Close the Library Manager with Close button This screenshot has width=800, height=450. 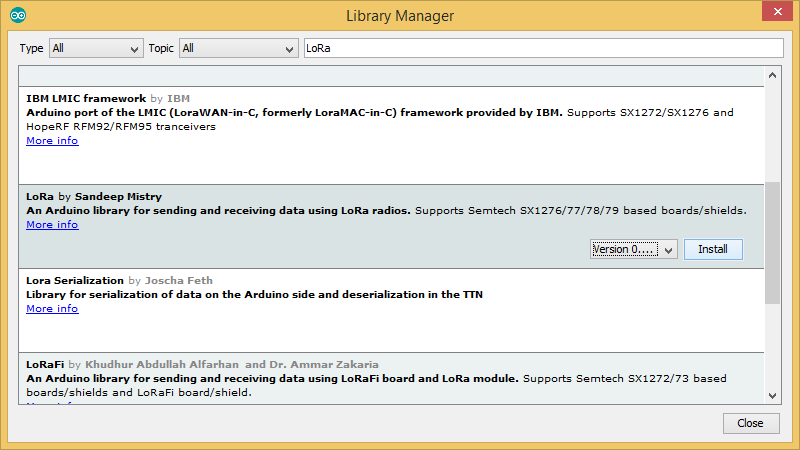click(x=751, y=423)
